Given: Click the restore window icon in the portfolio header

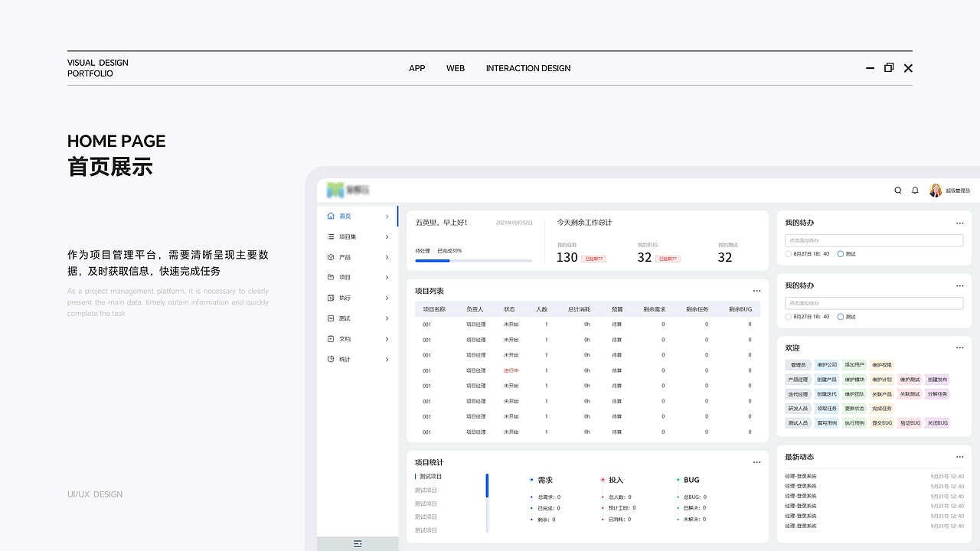Looking at the screenshot, I should tap(889, 67).
